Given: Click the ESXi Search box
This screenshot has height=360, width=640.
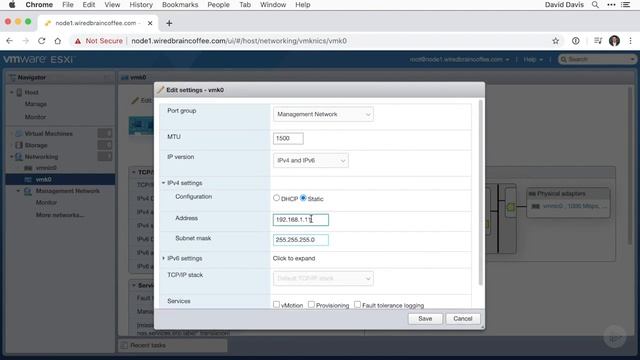Looking at the screenshot, I should 598,60.
